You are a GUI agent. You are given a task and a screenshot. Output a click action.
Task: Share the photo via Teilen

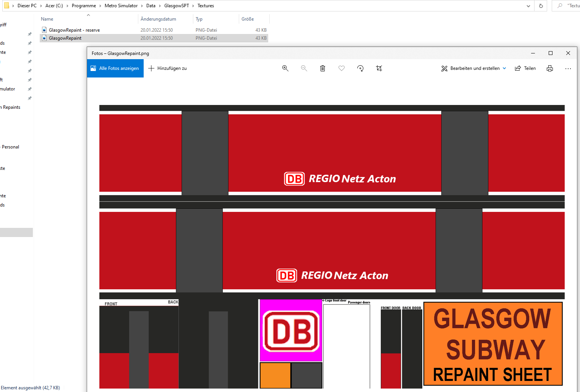[x=525, y=68]
